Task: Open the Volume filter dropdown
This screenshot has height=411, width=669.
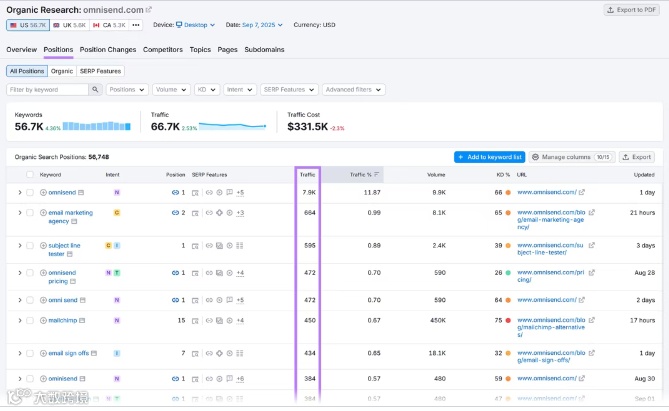Action: pos(171,90)
